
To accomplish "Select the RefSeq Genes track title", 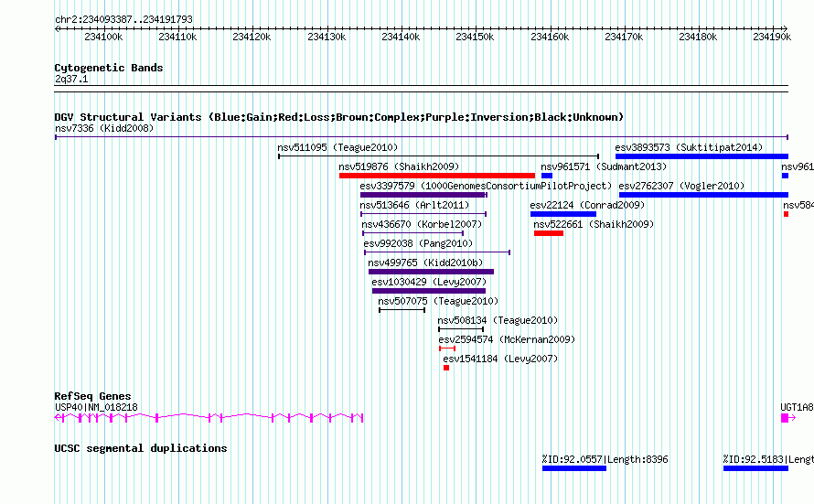I will pos(92,396).
